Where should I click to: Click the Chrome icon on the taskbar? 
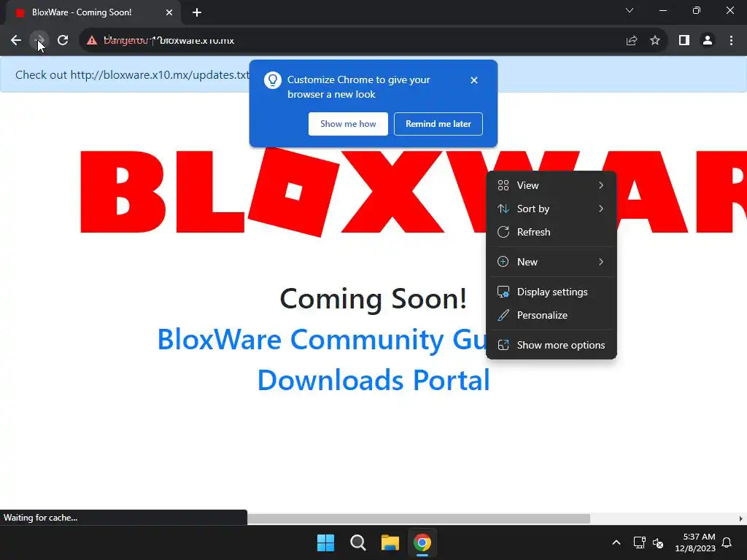pyautogui.click(x=422, y=542)
